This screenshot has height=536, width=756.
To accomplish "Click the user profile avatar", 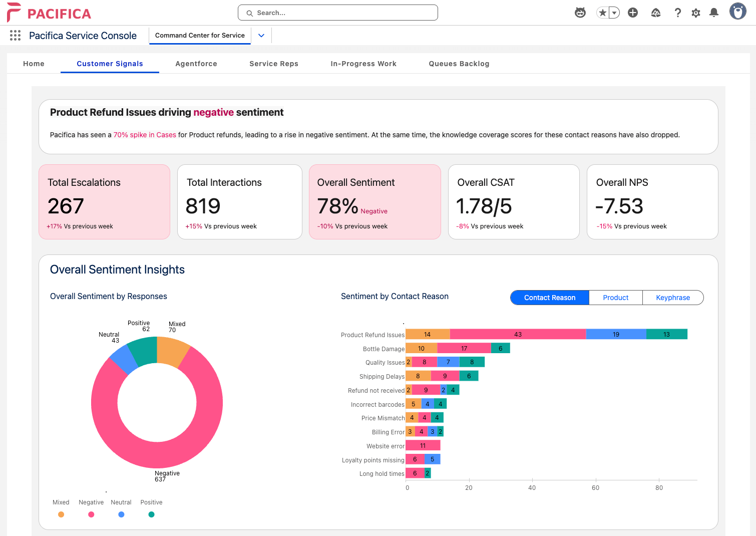I will click(737, 12).
